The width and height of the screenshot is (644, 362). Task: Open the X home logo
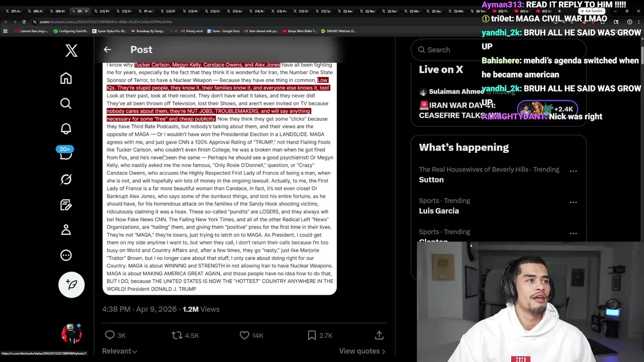coord(71,50)
